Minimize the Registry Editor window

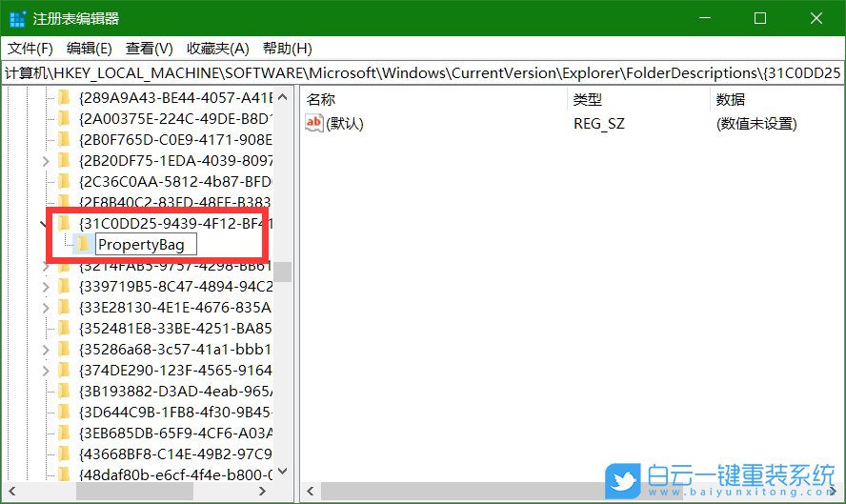coord(705,18)
